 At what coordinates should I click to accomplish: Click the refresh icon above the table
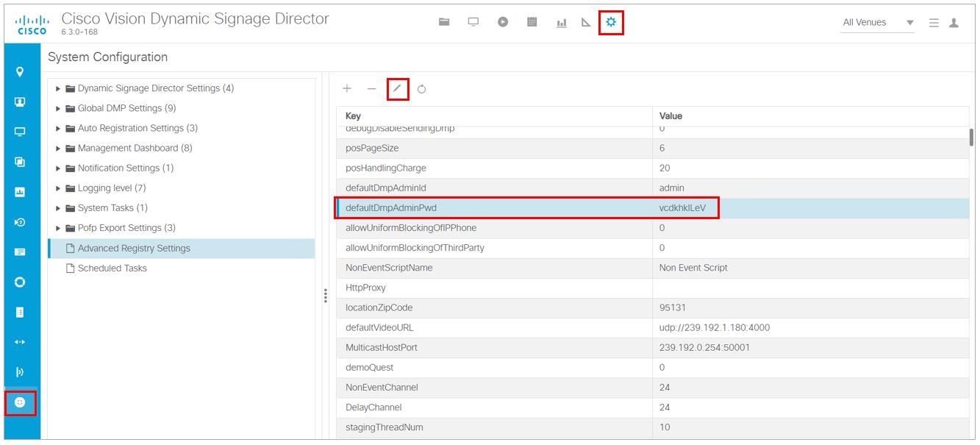pyautogui.click(x=422, y=89)
